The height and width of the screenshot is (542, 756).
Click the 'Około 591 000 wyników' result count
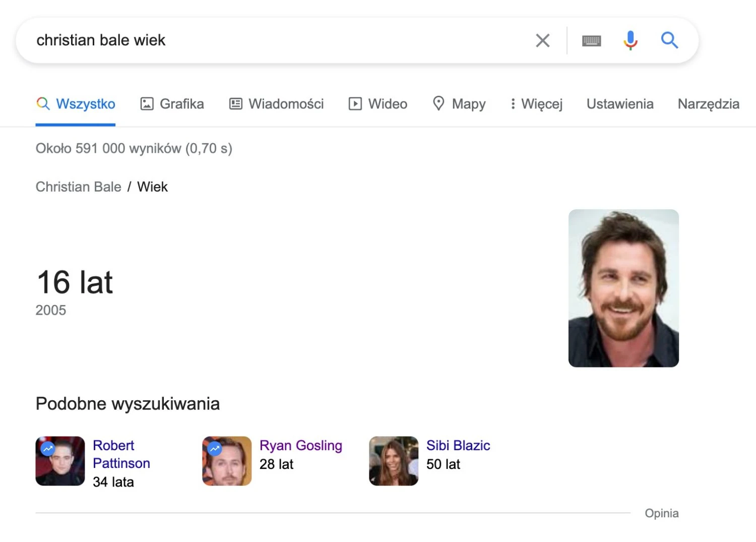click(x=134, y=149)
